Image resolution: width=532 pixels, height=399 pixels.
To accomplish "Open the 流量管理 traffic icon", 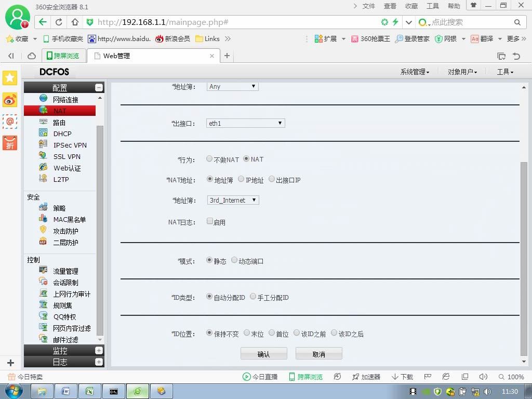I will tap(43, 270).
